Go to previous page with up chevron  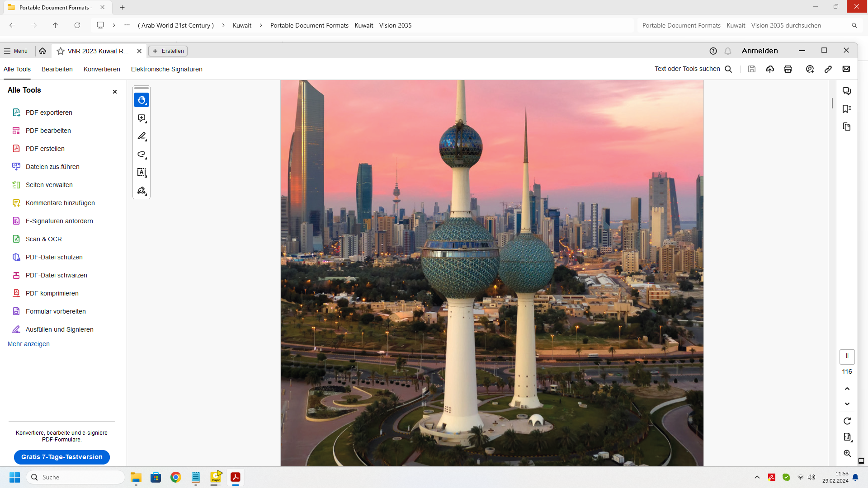click(x=847, y=389)
